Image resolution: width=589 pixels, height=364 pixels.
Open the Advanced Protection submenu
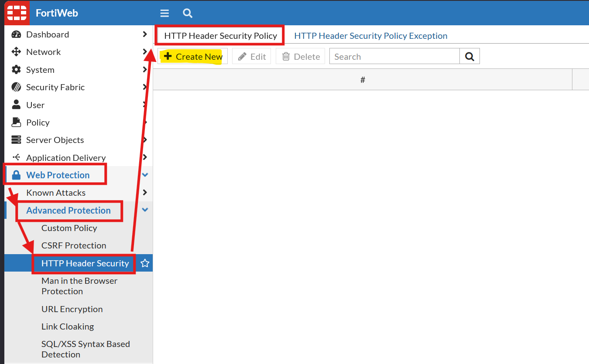68,210
